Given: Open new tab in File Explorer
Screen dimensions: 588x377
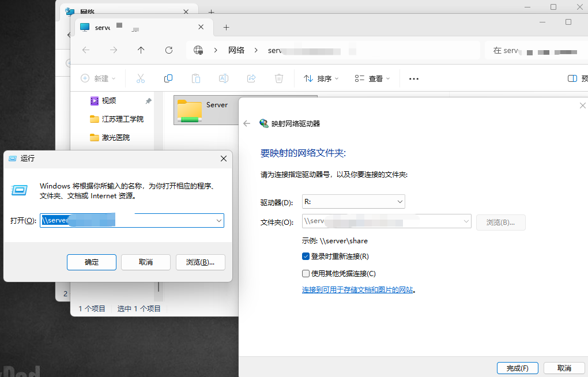Looking at the screenshot, I should tap(226, 28).
